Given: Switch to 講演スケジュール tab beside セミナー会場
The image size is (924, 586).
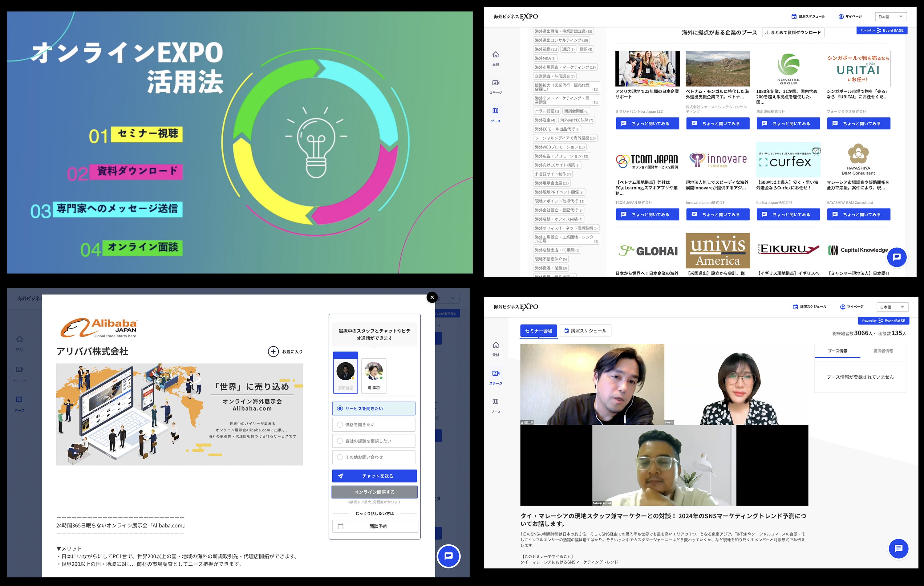Looking at the screenshot, I should click(x=585, y=331).
